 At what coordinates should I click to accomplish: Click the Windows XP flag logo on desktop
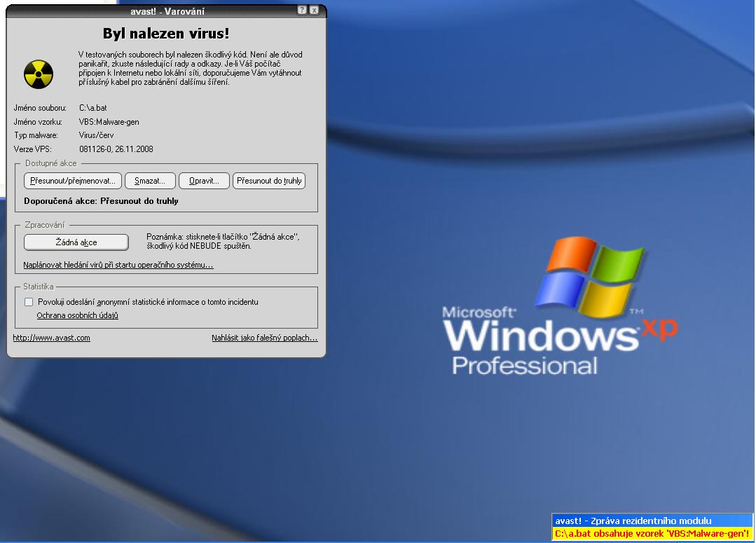(x=589, y=277)
